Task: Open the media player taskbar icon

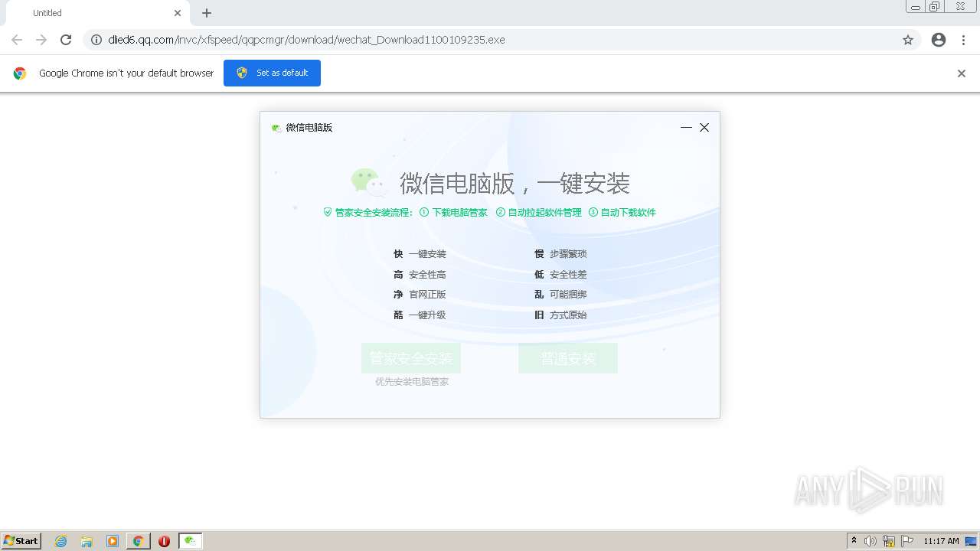Action: coord(113,541)
